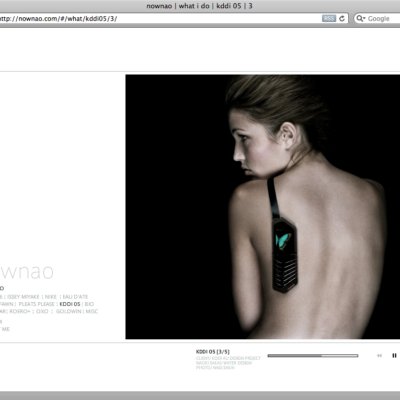
Task: Click the 'PHOTO/' credit line
Action: [x=215, y=367]
